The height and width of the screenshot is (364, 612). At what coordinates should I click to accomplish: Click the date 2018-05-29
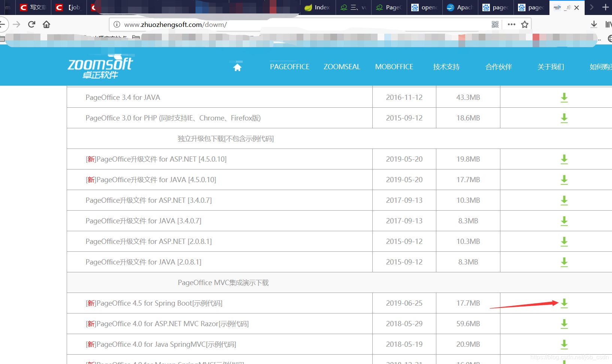(x=404, y=324)
